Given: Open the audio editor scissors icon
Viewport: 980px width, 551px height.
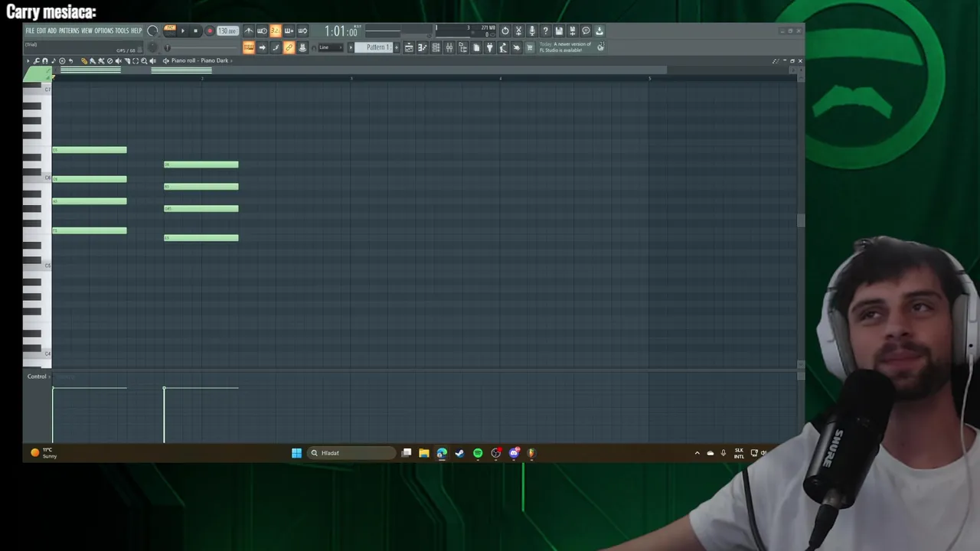Looking at the screenshot, I should coord(518,31).
